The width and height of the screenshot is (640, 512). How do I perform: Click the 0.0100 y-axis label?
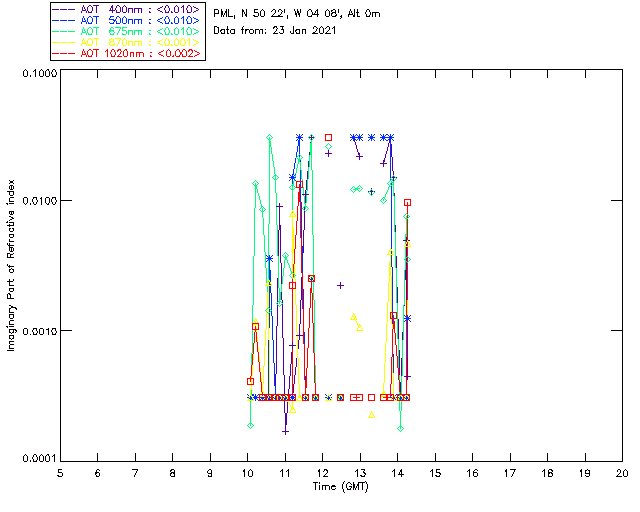pyautogui.click(x=39, y=201)
